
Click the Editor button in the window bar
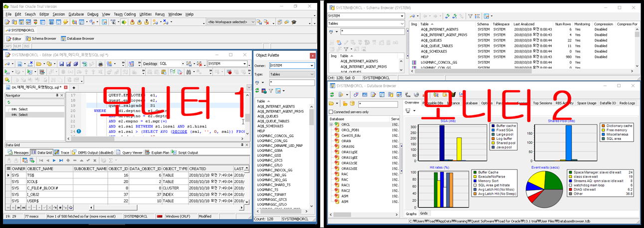coord(13,38)
